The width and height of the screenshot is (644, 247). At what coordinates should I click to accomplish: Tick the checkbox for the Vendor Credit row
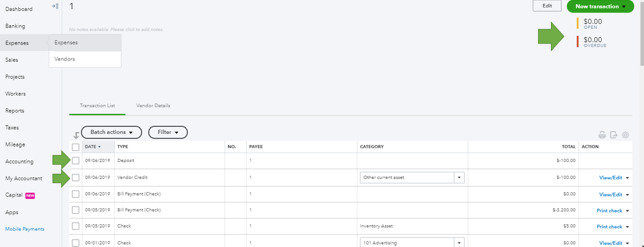coord(75,177)
